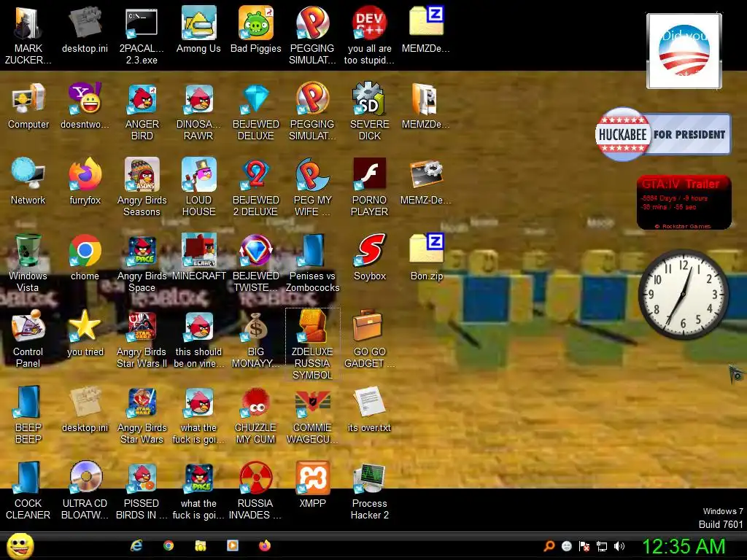Open the Among Us desktop icon

pyautogui.click(x=198, y=30)
